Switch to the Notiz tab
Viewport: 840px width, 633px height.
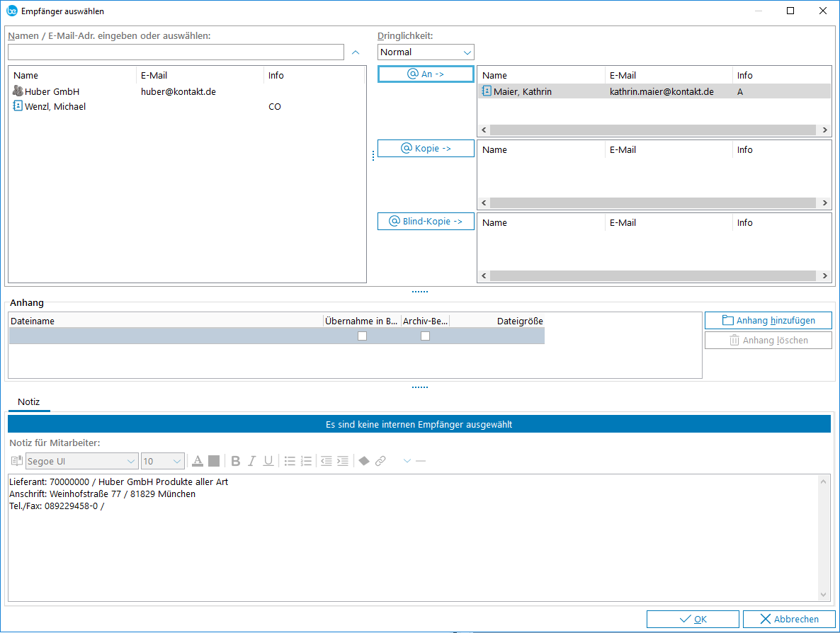[x=29, y=401]
